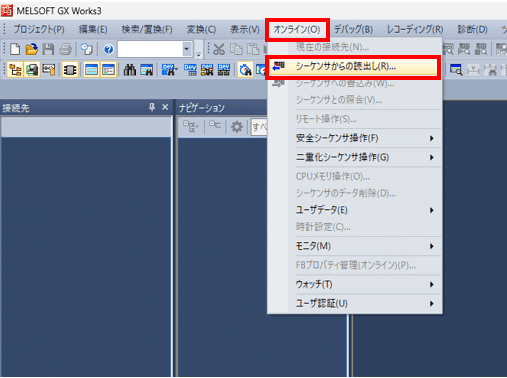Close the 接続先 panel
507x378 pixels.
coord(165,107)
